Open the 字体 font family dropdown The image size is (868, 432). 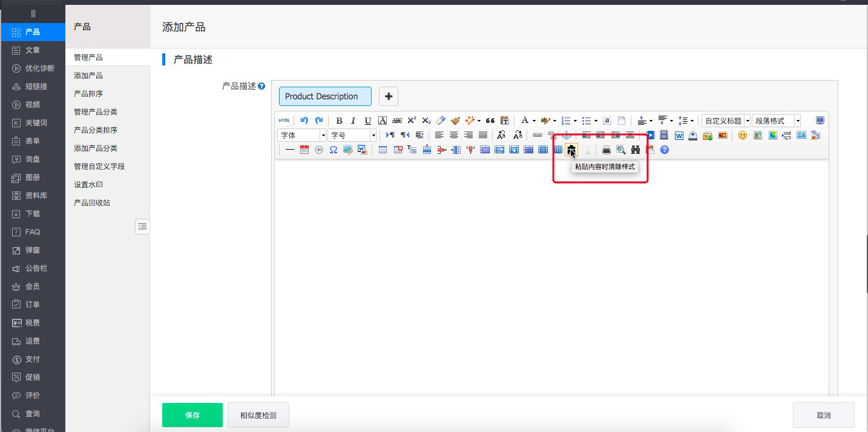point(302,135)
